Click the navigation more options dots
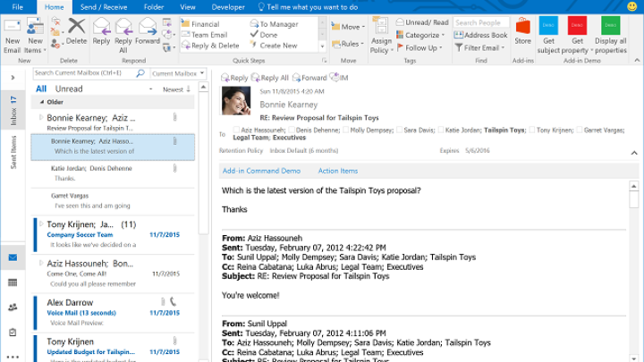 coord(13,357)
